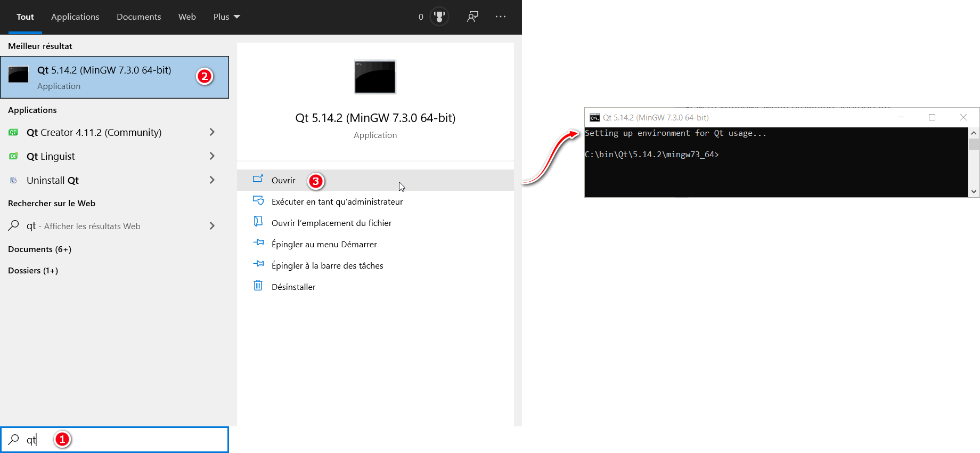980x453 pixels.
Task: Open the Plus dropdown filter
Action: coord(227,17)
